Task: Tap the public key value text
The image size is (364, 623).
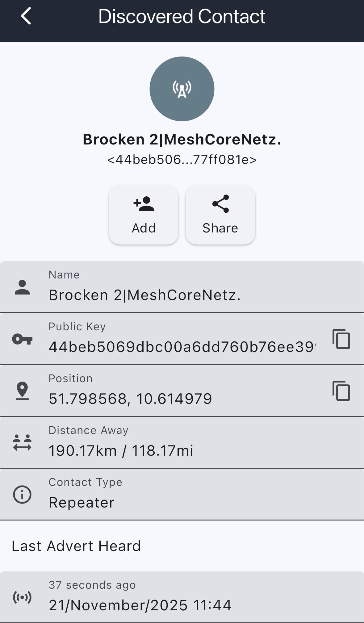Action: (182, 347)
